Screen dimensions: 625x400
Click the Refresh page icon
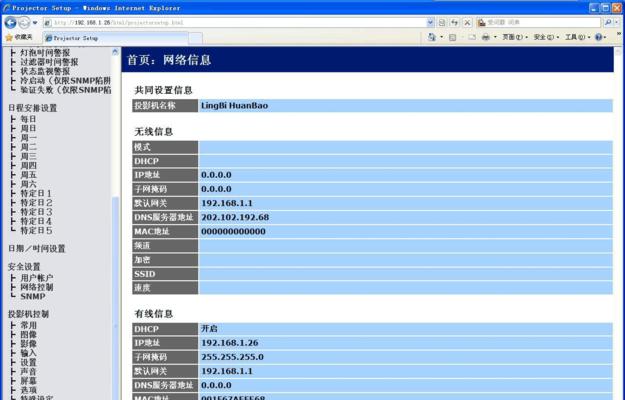coord(454,23)
